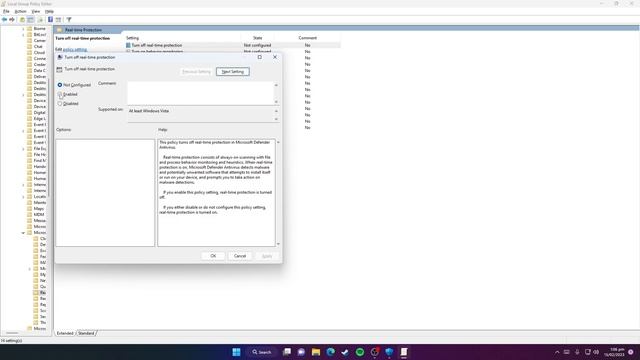Open Help from the blue toolbar icon
This screenshot has height=360, width=640.
pyautogui.click(x=50, y=20)
